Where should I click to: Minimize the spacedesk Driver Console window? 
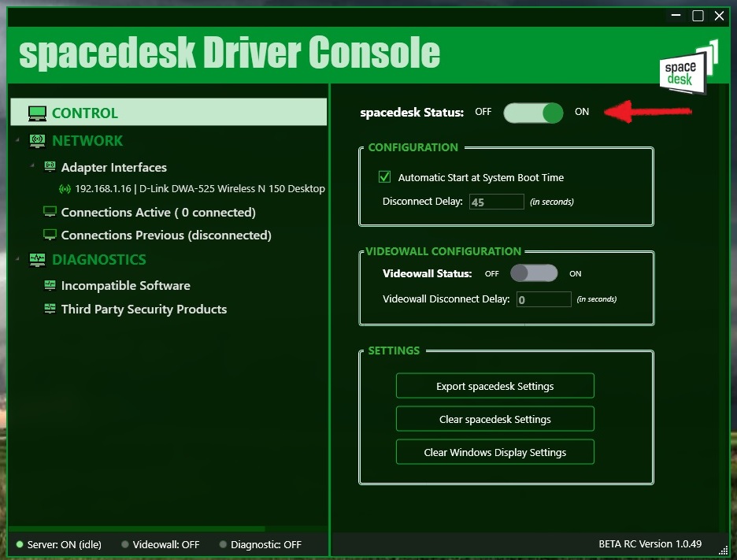[x=676, y=16]
